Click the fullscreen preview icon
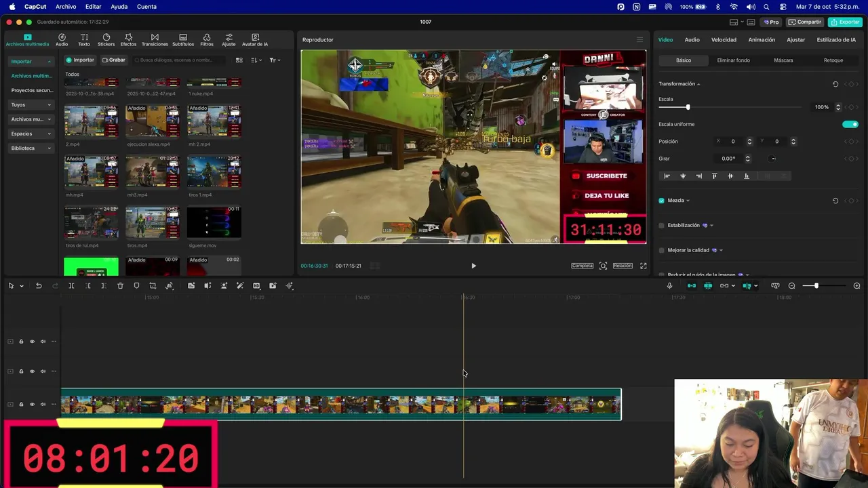Image resolution: width=868 pixels, height=488 pixels. tap(643, 266)
